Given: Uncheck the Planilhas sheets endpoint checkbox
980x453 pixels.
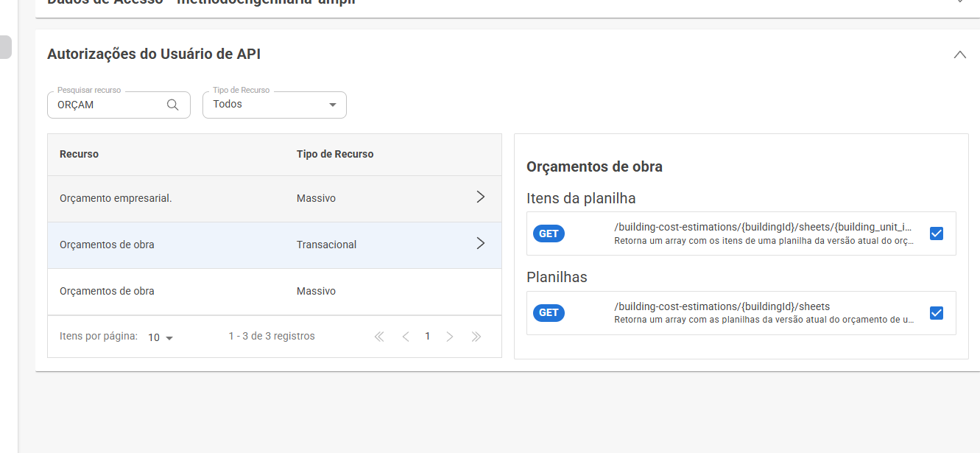Looking at the screenshot, I should 937,313.
